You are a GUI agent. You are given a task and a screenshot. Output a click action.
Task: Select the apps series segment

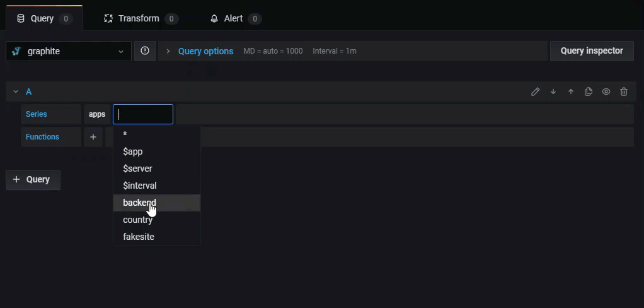point(97,114)
